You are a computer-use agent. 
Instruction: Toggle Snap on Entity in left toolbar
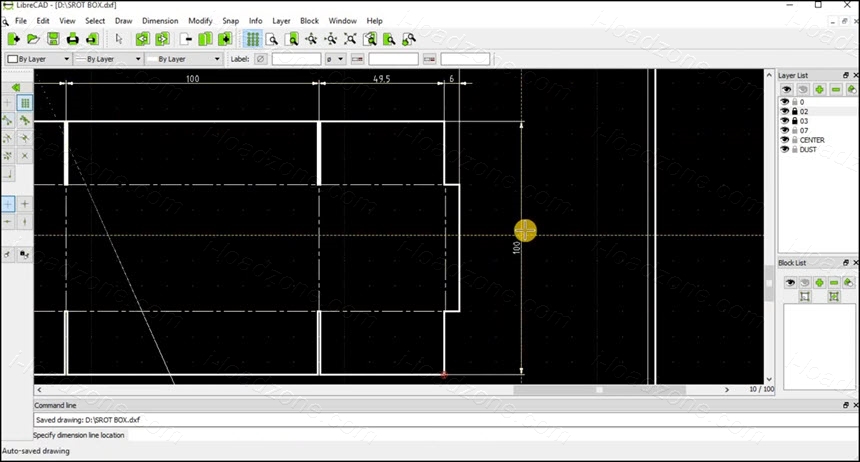point(25,120)
